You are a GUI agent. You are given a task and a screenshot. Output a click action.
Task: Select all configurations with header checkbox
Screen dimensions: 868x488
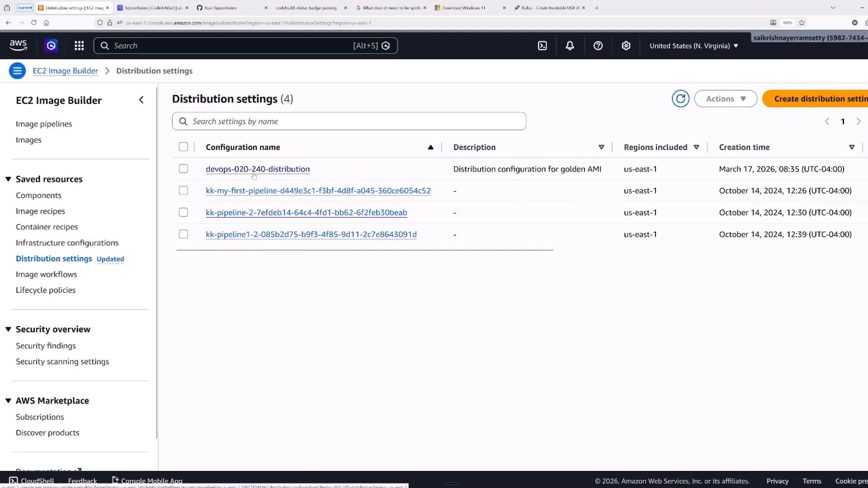pos(183,147)
